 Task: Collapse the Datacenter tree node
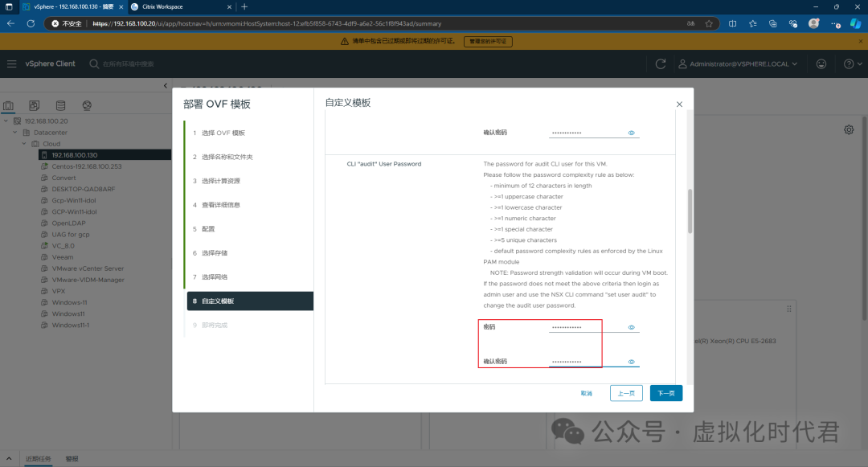click(15, 133)
